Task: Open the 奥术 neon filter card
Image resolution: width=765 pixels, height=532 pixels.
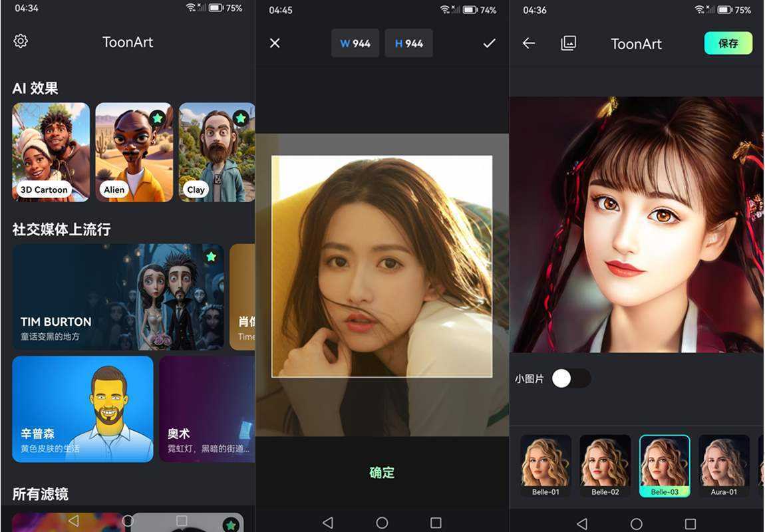Action: 206,410
